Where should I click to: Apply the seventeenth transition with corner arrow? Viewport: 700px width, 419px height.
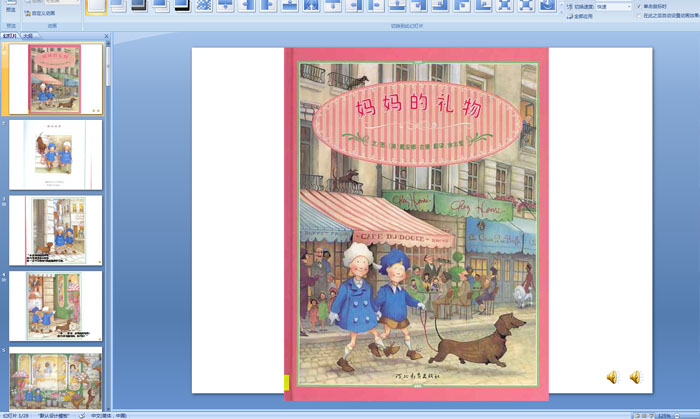click(439, 6)
